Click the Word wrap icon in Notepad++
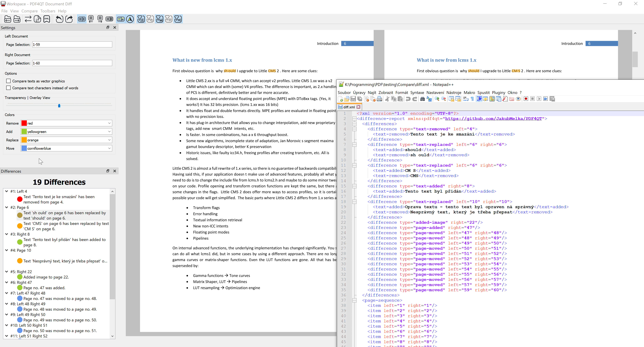Screen dimensions: 644x347 pyautogui.click(x=466, y=99)
